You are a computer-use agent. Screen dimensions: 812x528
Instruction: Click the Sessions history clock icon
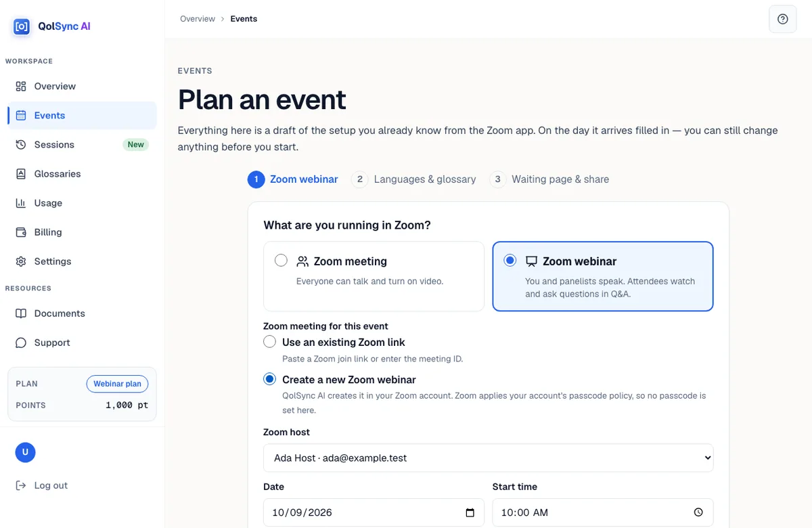tap(21, 144)
